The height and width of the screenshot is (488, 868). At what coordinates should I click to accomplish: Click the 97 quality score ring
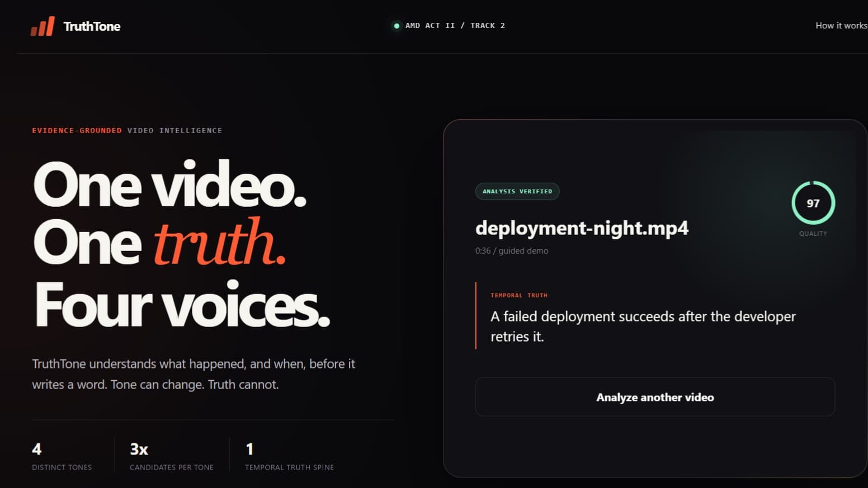[813, 203]
